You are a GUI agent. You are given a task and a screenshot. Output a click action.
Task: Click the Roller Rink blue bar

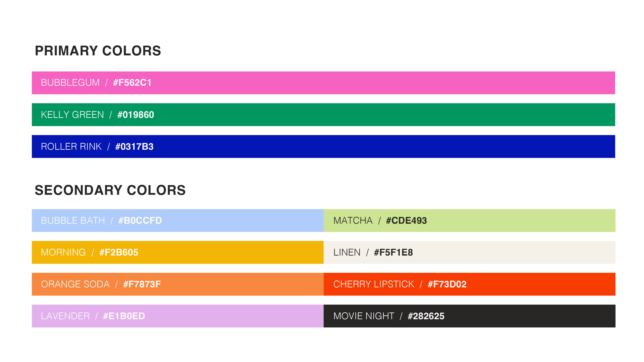click(323, 147)
